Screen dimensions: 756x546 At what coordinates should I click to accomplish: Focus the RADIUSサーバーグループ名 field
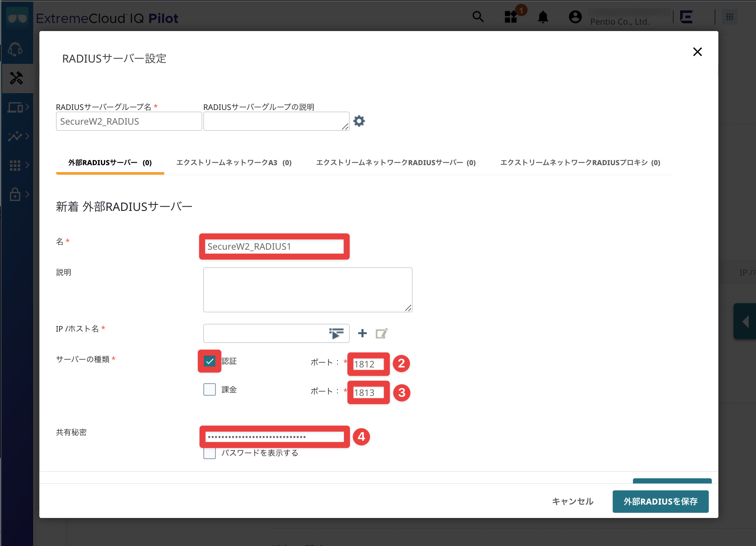pyautogui.click(x=129, y=121)
